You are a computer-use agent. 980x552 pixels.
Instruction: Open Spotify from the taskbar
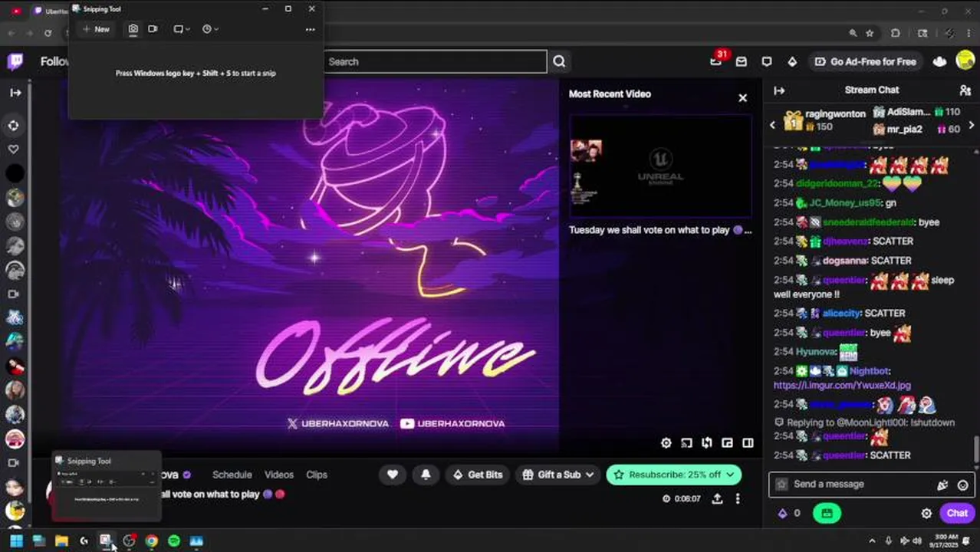tap(174, 541)
